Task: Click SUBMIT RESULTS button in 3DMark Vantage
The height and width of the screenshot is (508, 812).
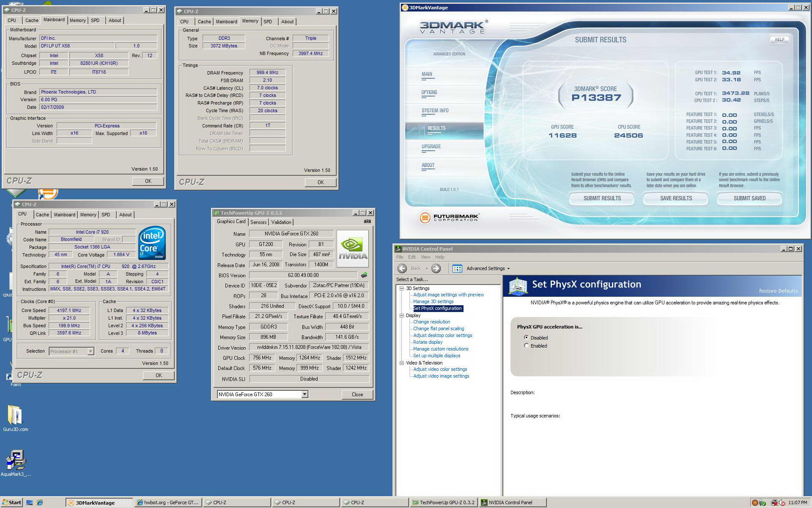Action: [602, 198]
